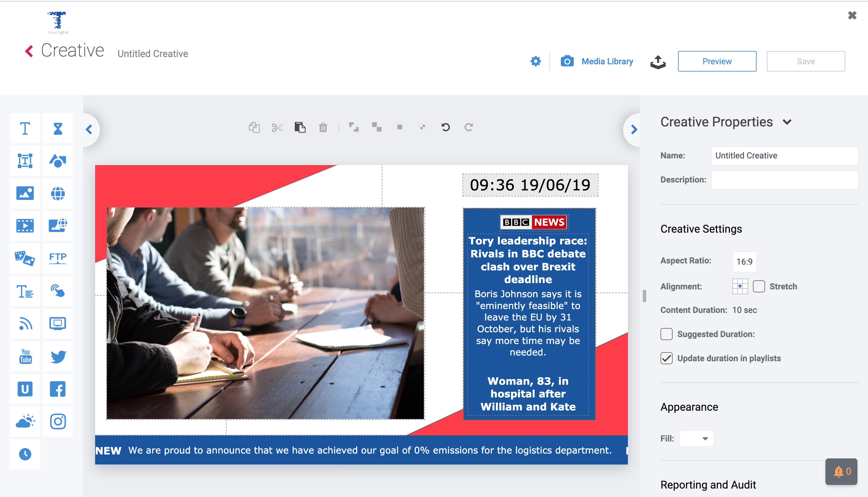
Task: Add a Facebook widget
Action: tap(58, 389)
